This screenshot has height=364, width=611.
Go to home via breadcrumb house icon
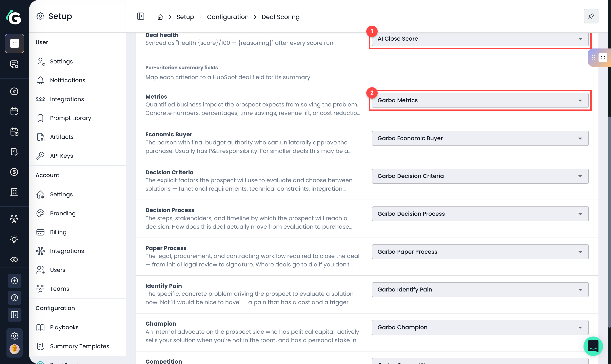[x=160, y=17]
